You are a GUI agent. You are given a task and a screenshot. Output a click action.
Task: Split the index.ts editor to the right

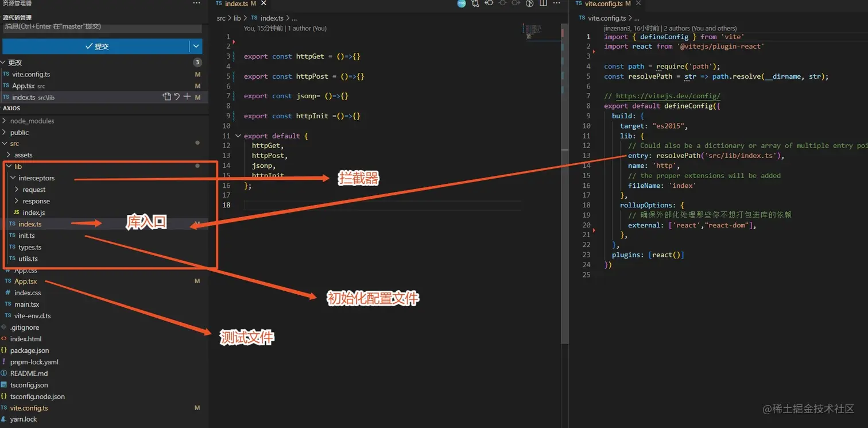543,3
